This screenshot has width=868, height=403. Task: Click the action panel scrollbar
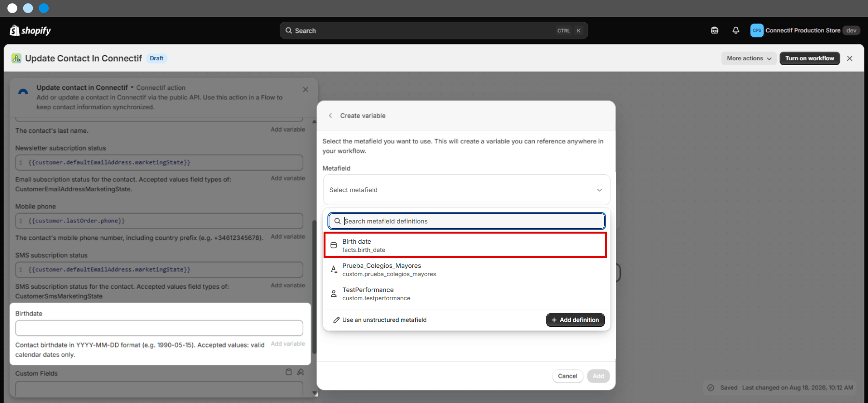click(314, 287)
